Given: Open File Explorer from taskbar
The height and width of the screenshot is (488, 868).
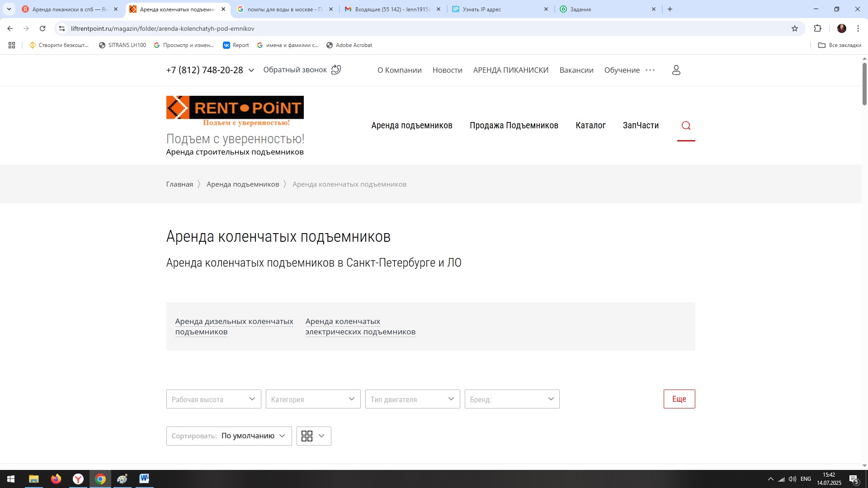Looking at the screenshot, I should click(34, 479).
